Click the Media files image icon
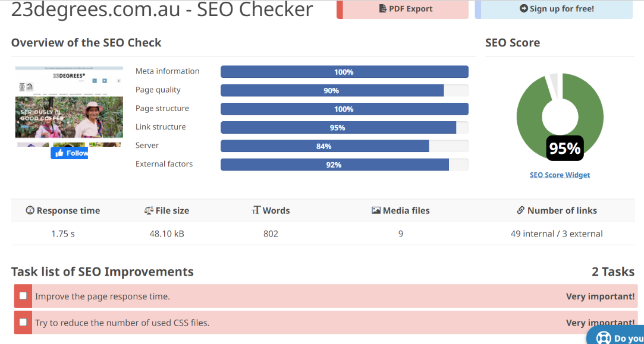 pos(376,211)
